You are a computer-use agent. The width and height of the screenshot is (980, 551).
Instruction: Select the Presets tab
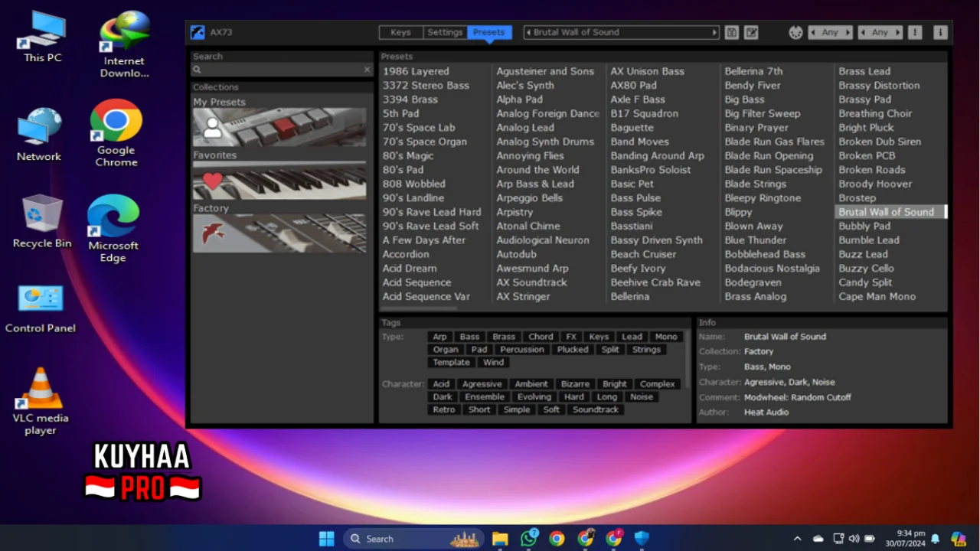pyautogui.click(x=488, y=32)
